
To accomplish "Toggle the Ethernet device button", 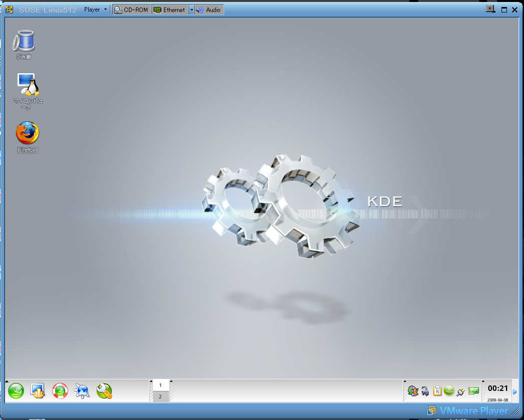I will pyautogui.click(x=170, y=10).
